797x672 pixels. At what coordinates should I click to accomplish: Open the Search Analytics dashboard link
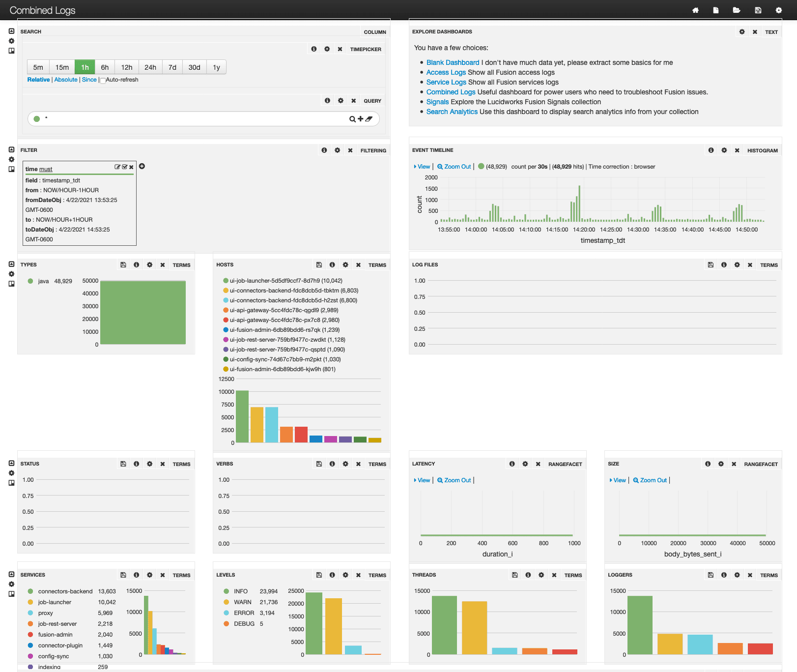point(452,112)
